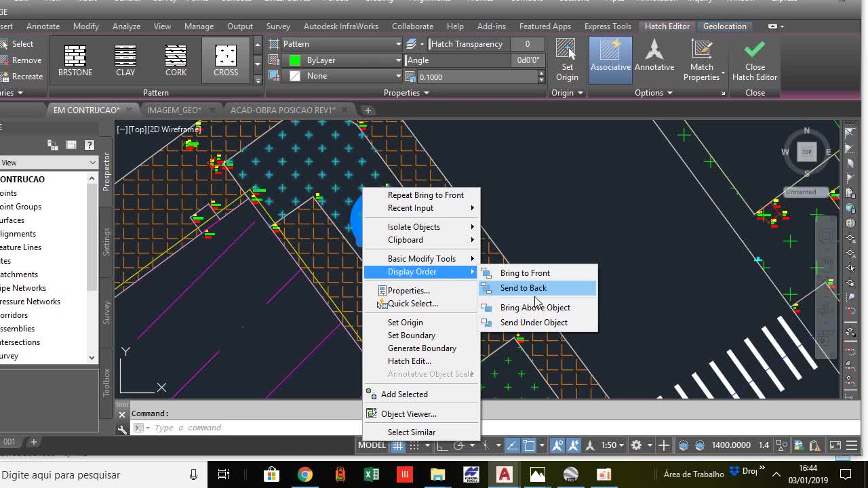Pick the CROSS hatch pattern swatch
Viewport: 868px width, 488px height.
pyautogui.click(x=226, y=60)
